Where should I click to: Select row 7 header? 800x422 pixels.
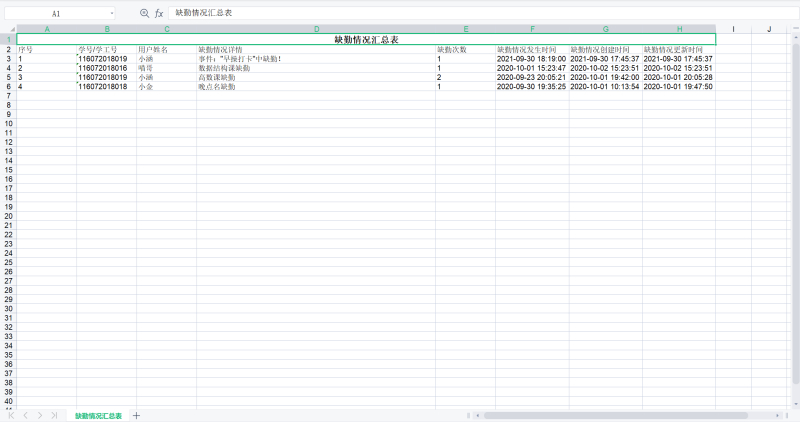(8, 96)
